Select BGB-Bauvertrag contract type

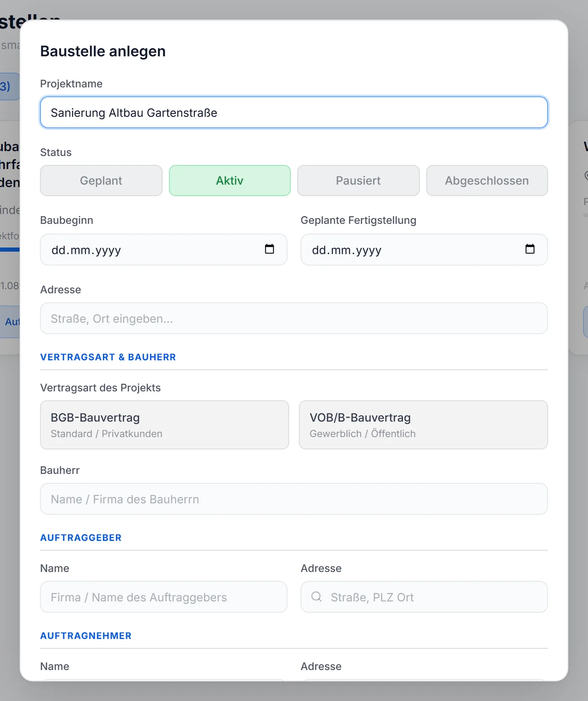point(165,425)
